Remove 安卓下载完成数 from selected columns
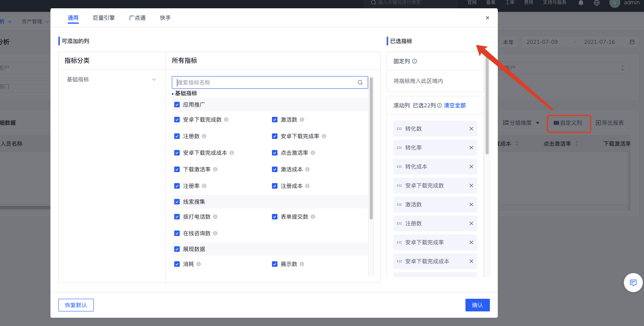This screenshot has height=326, width=644. 471,185
